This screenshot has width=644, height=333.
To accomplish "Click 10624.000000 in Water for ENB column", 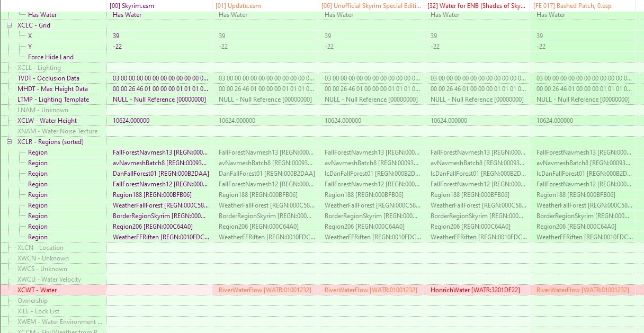I will [449, 121].
